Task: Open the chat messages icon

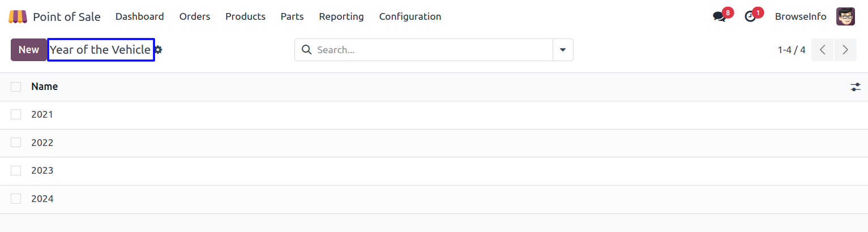Action: [719, 17]
